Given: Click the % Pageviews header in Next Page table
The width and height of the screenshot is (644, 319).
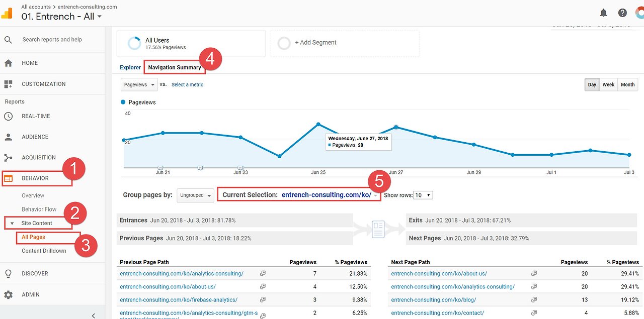Looking at the screenshot, I should [623, 262].
